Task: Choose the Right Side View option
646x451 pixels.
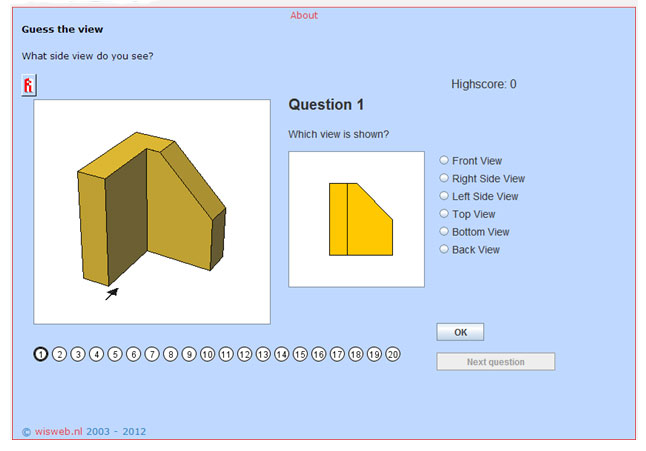Action: point(444,178)
